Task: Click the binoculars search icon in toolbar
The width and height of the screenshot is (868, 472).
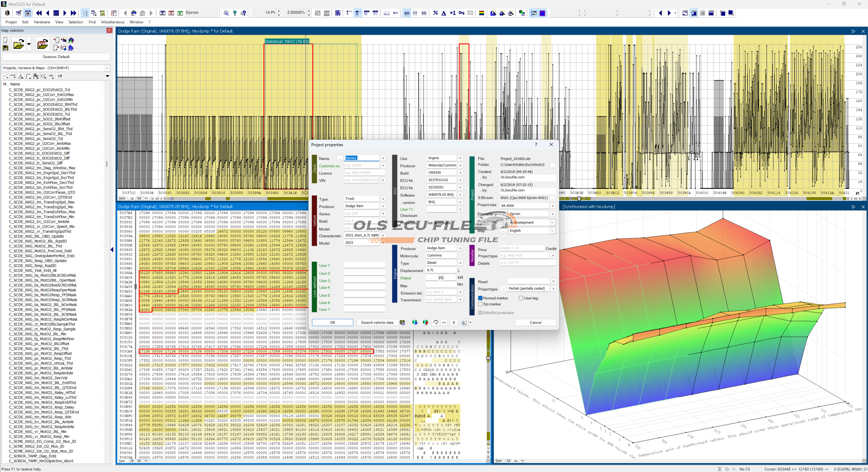Action: (x=134, y=13)
